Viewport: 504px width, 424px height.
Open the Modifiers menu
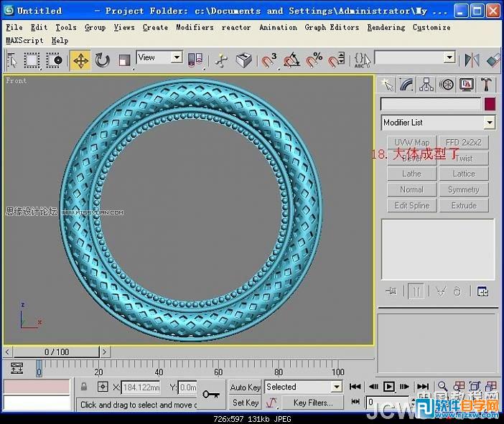195,27
